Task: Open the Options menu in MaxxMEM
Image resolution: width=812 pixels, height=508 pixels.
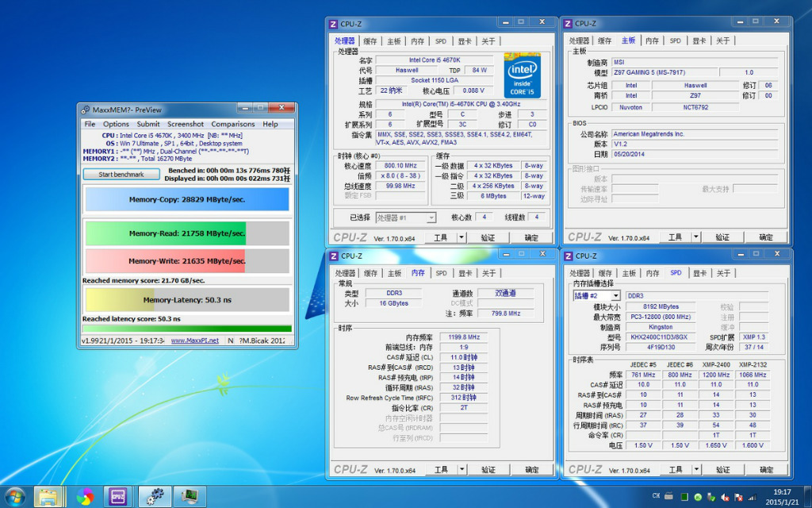Action: coord(116,124)
